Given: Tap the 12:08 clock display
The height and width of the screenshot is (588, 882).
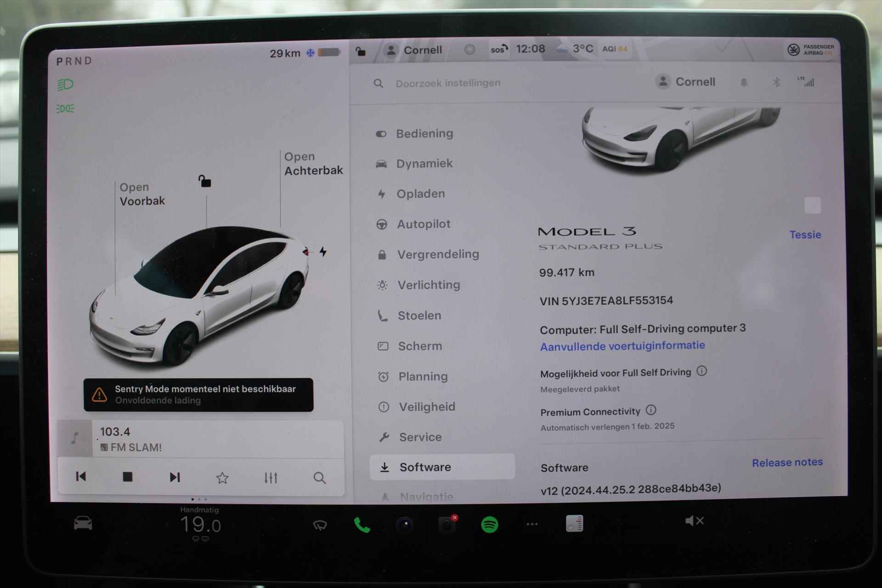Looking at the screenshot, I should 531,49.
